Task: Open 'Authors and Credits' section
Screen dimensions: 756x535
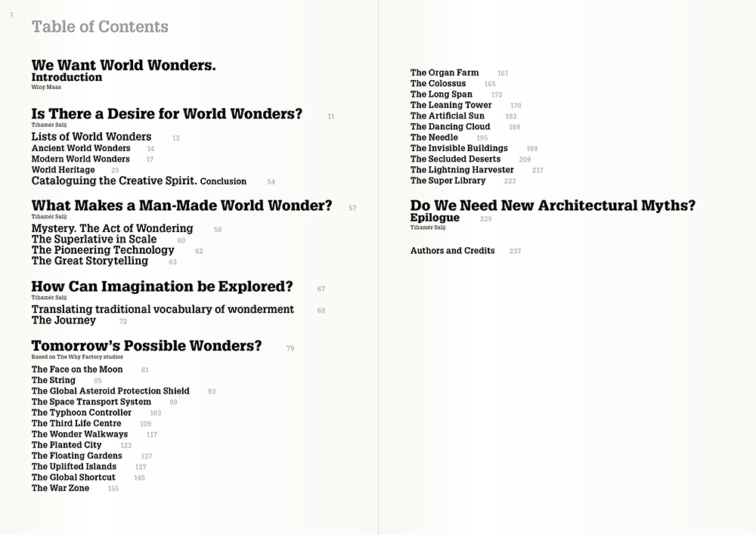Action: tap(452, 251)
